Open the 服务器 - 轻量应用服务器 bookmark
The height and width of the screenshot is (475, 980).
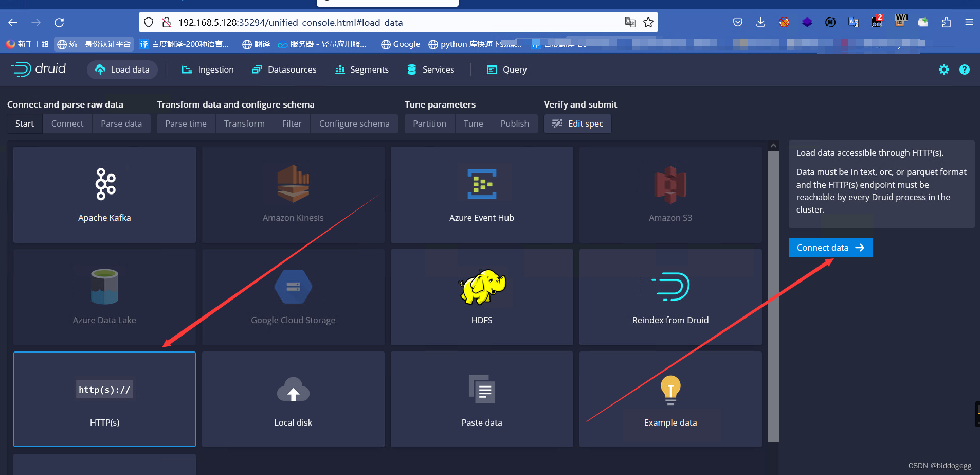tap(322, 44)
